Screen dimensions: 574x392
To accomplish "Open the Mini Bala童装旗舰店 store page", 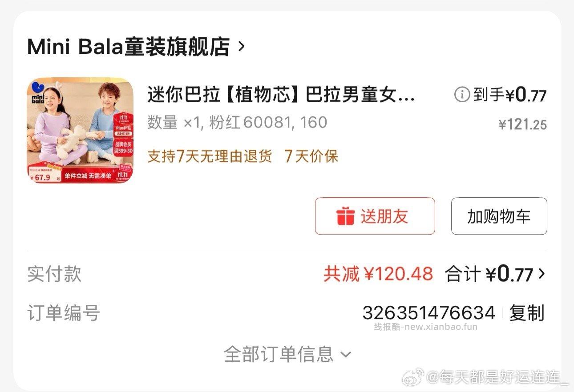I will [128, 47].
